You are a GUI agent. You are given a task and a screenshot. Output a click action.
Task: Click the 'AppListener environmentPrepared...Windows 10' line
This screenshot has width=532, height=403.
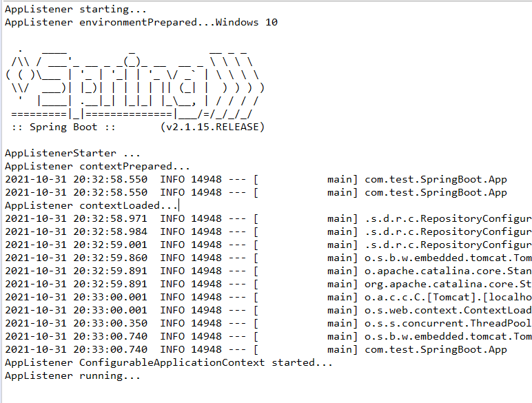tap(141, 22)
